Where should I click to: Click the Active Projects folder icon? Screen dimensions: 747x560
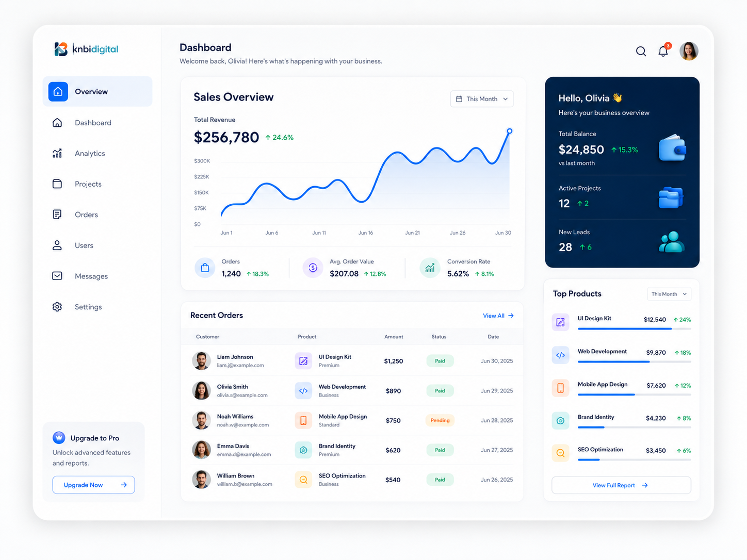point(671,197)
